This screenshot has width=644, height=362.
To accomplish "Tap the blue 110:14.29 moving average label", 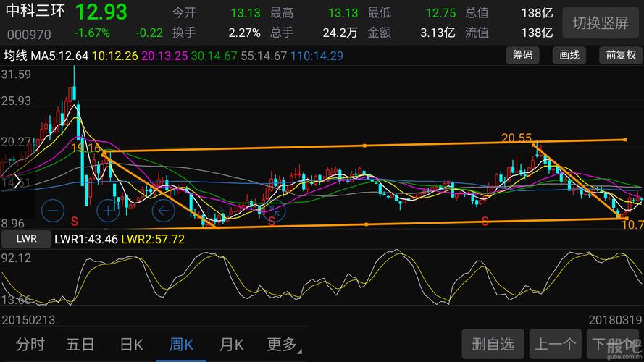I will point(317,56).
